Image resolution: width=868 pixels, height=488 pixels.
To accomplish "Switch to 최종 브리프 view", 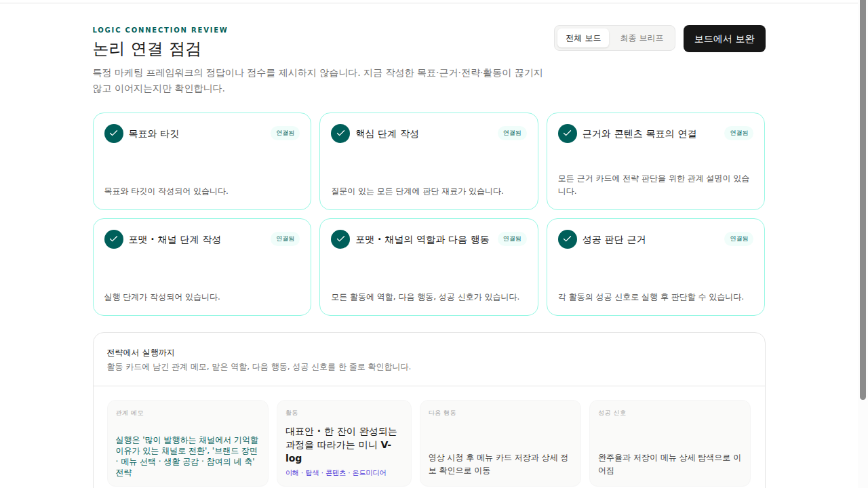I will pyautogui.click(x=642, y=38).
